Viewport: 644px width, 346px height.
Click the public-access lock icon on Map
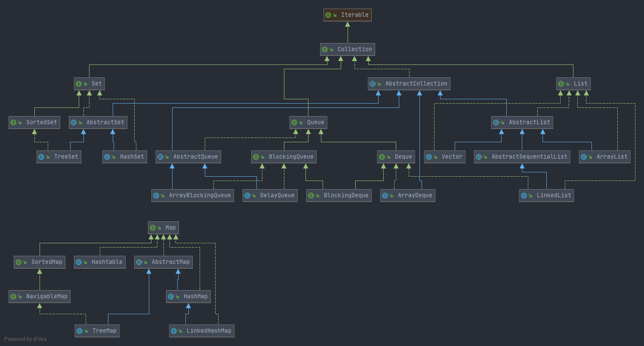pos(159,228)
